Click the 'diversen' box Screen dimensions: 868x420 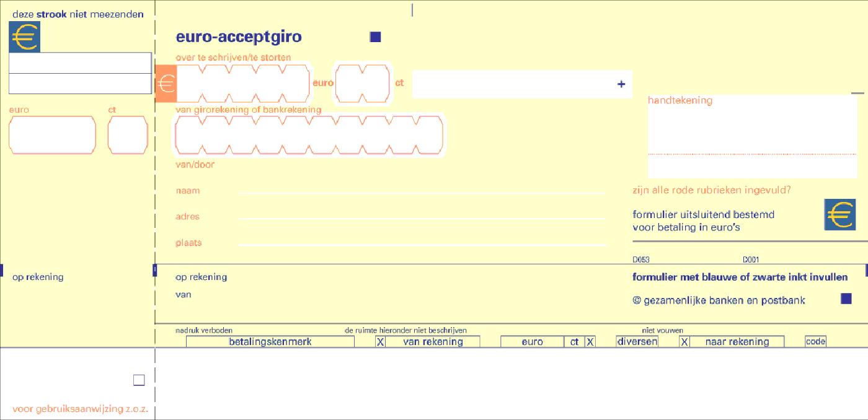(637, 341)
